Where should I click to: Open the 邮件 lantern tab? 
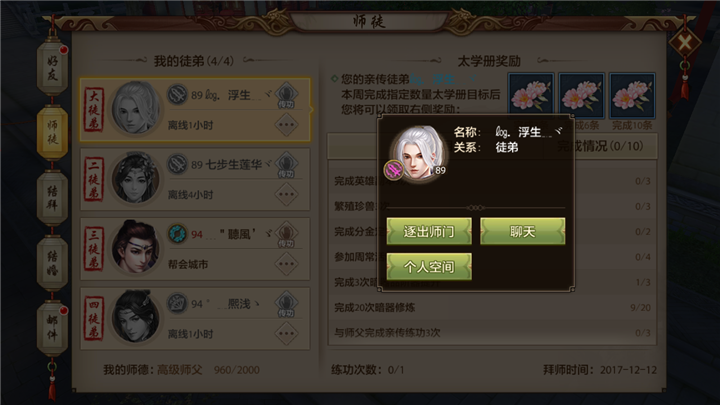(52, 328)
